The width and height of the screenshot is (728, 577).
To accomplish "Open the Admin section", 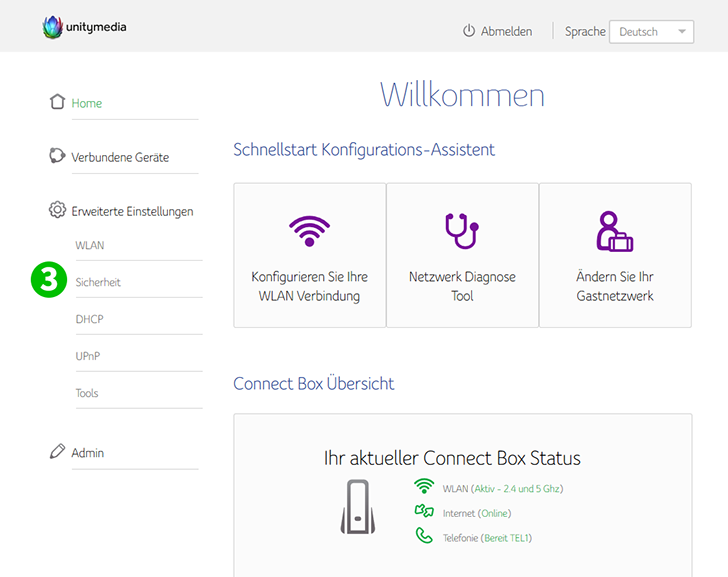I will coord(88,453).
